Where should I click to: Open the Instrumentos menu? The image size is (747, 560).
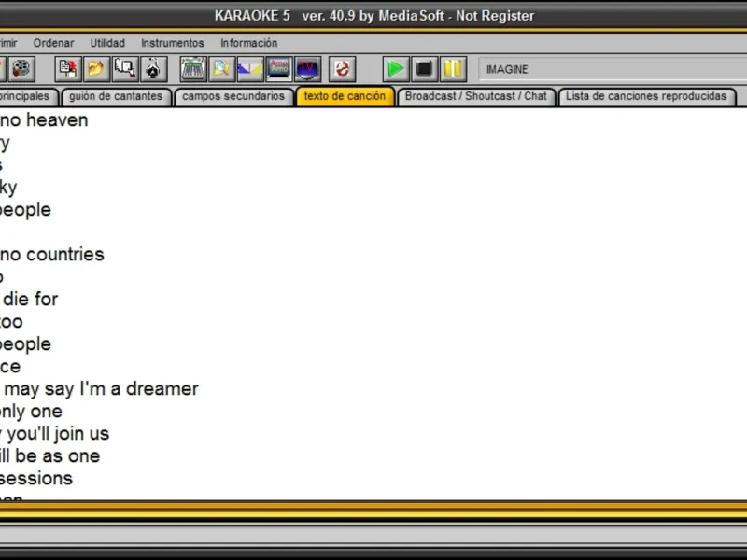click(x=173, y=43)
